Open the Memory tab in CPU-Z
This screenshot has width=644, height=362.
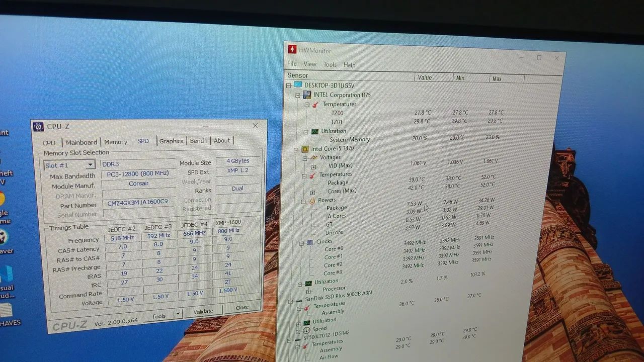(x=116, y=142)
